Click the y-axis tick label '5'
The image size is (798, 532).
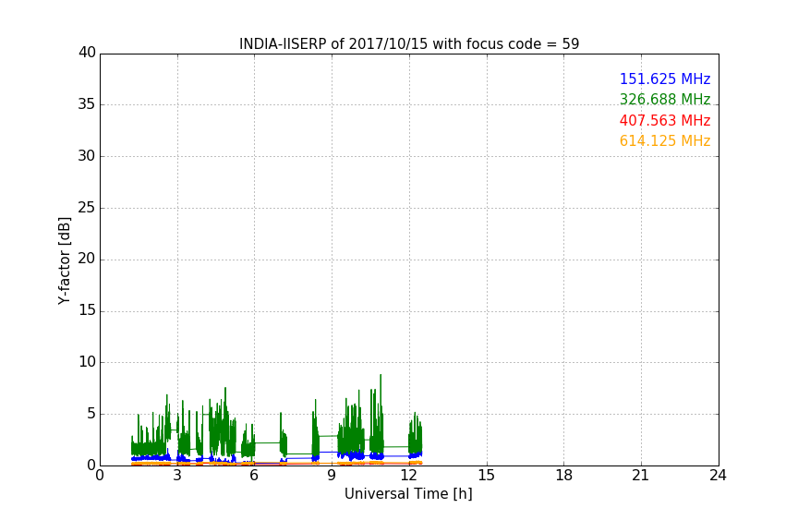click(91, 414)
